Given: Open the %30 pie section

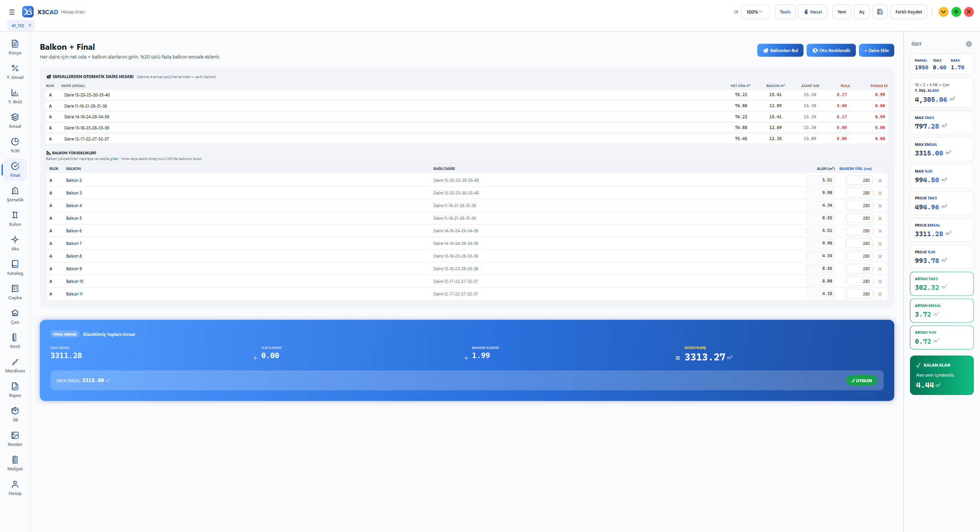Looking at the screenshot, I should click(x=15, y=145).
